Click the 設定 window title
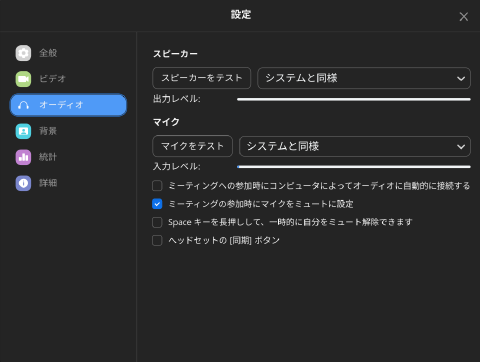Image resolution: width=480 pixels, height=362 pixels. [x=241, y=15]
